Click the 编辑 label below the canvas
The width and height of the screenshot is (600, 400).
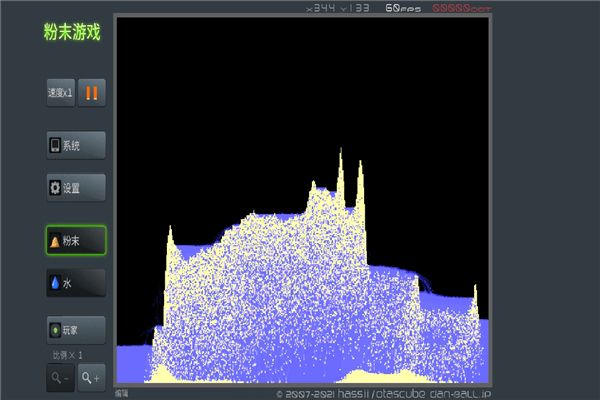[x=121, y=393]
